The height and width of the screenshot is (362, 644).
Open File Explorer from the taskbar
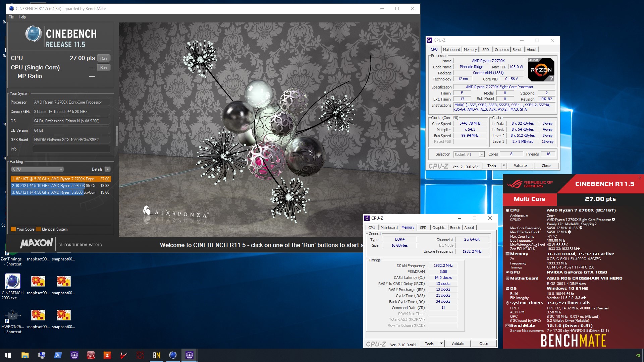click(25, 355)
